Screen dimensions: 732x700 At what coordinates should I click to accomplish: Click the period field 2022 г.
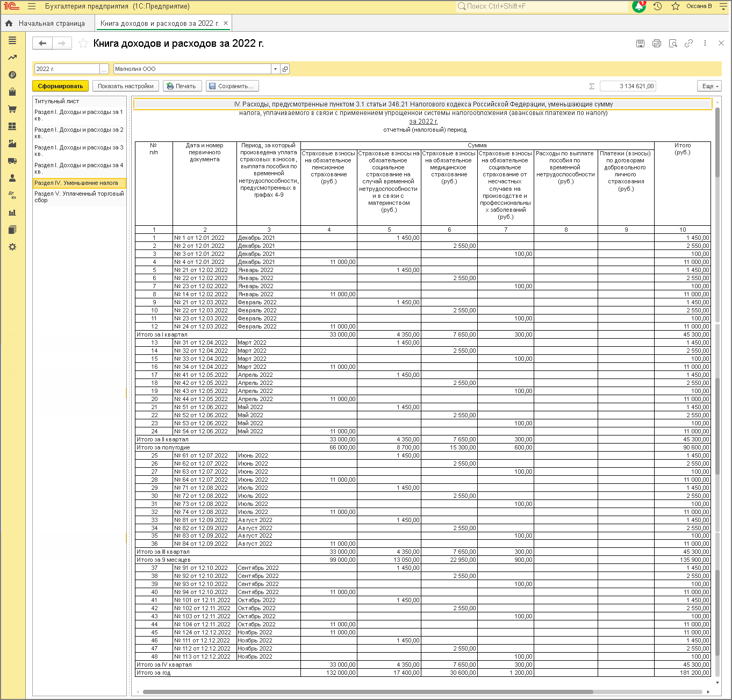click(x=67, y=69)
